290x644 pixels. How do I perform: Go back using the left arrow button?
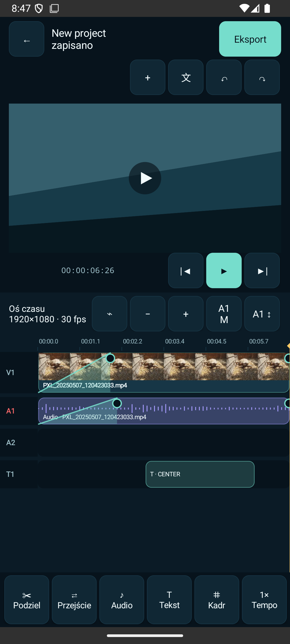click(27, 39)
